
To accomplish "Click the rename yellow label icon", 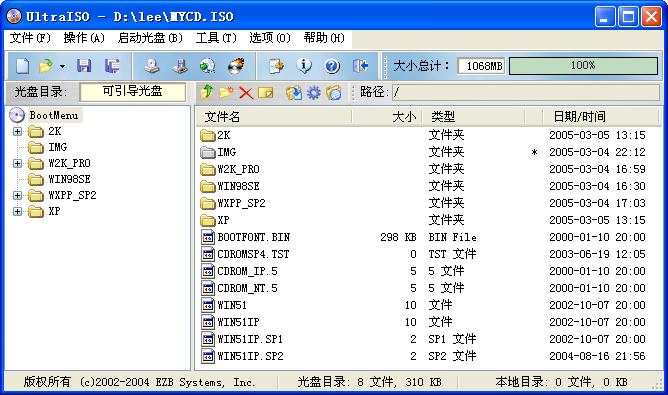I will (x=265, y=92).
